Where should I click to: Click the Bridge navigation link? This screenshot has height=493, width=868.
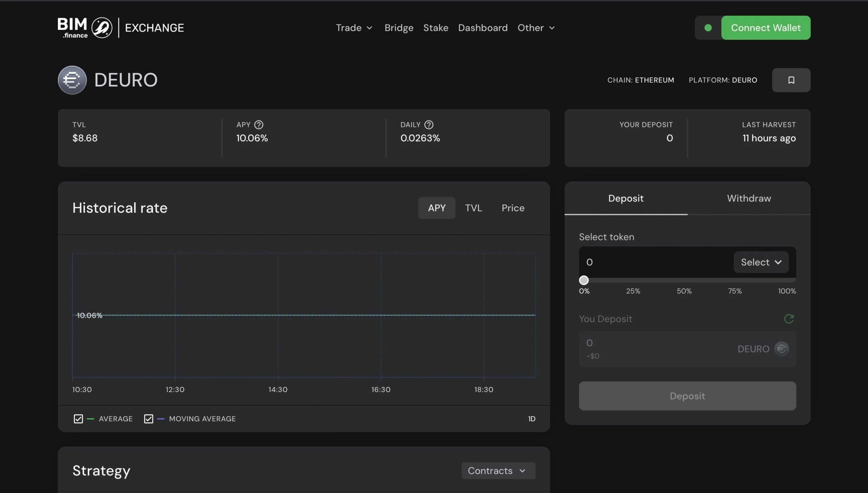[399, 28]
